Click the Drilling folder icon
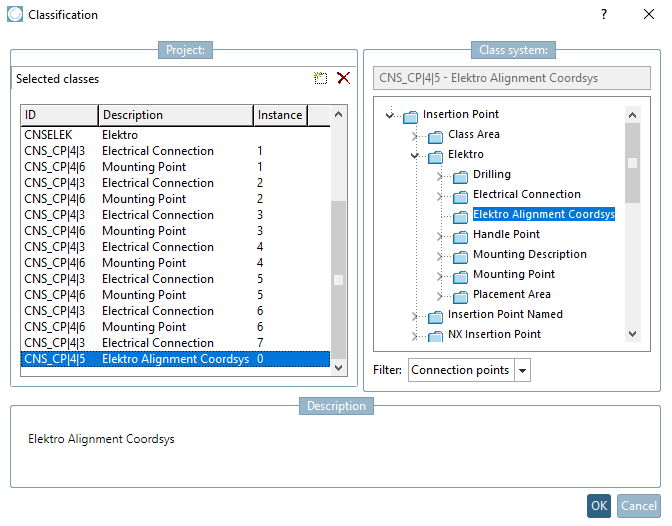672x526 pixels. coord(460,175)
